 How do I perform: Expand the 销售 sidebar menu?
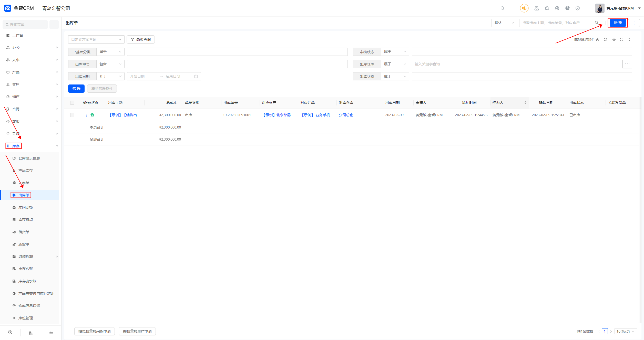(x=16, y=97)
